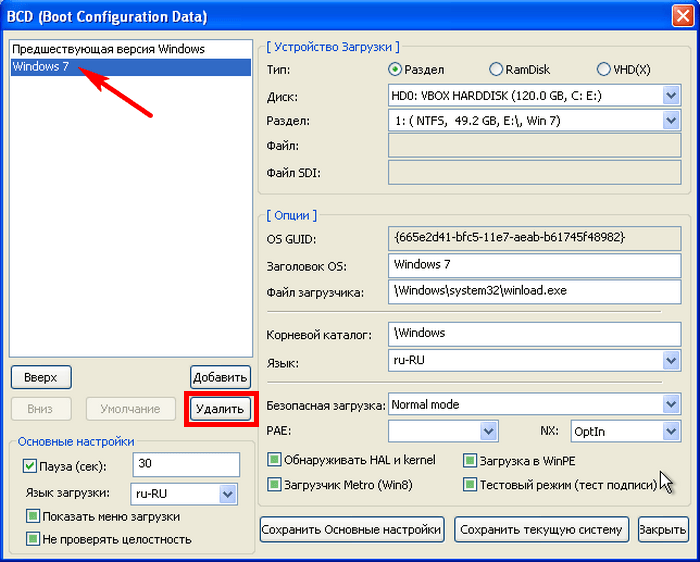This screenshot has width=700, height=562.
Task: Click Сохранить Основные настройки button
Action: click(352, 530)
